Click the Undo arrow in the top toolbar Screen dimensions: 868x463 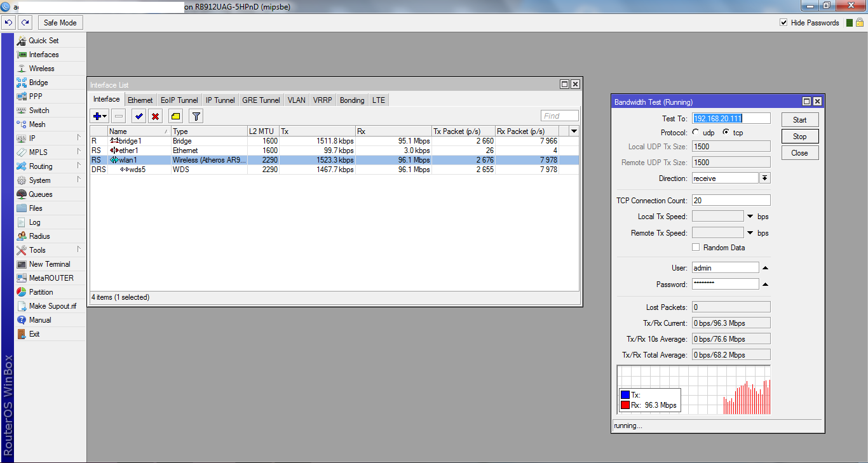click(9, 22)
